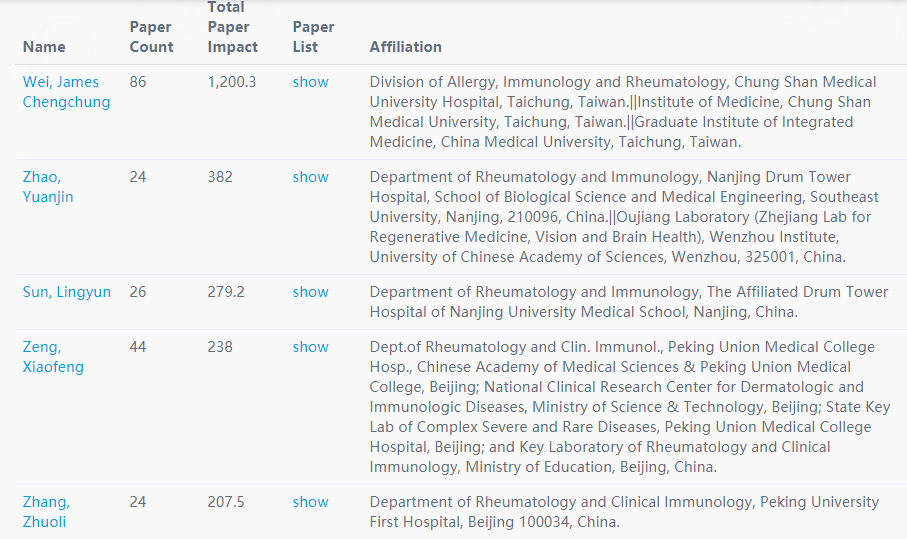
Task: Show paper list for Wei, James Chengchung
Action: click(311, 82)
